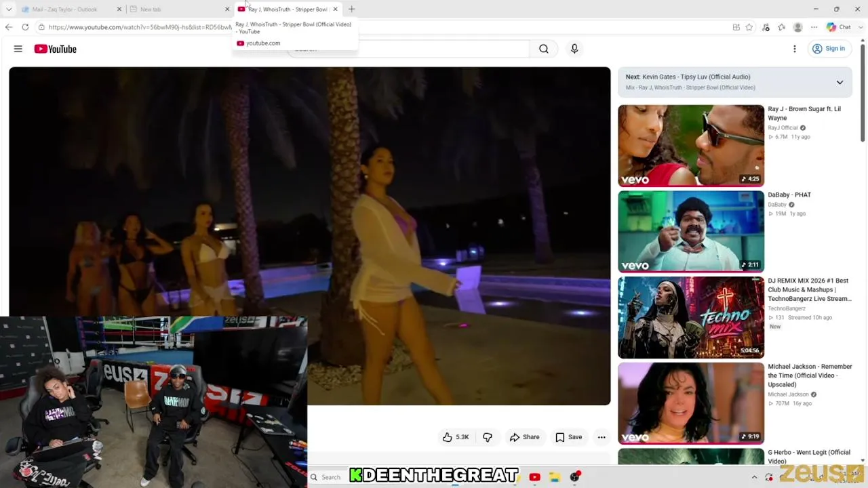868x488 pixels.
Task: Sign in to YouTube
Action: pyautogui.click(x=829, y=49)
